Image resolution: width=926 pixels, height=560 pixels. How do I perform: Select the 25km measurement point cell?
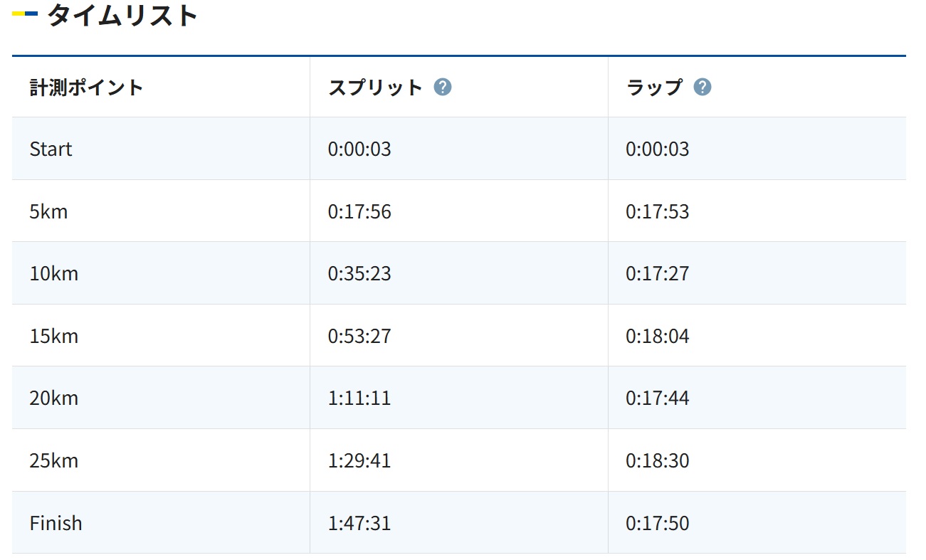tap(54, 461)
